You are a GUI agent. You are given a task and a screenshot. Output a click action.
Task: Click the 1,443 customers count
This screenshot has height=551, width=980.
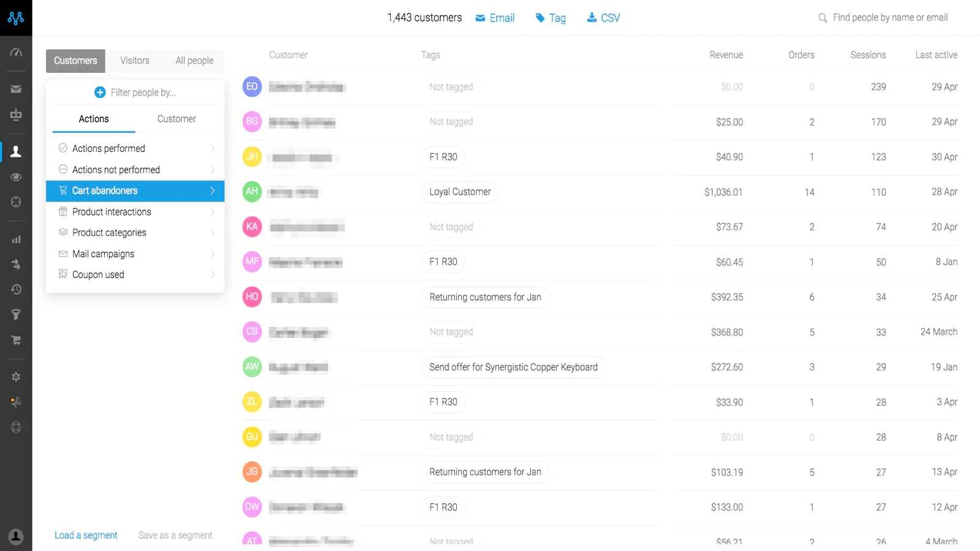click(424, 18)
